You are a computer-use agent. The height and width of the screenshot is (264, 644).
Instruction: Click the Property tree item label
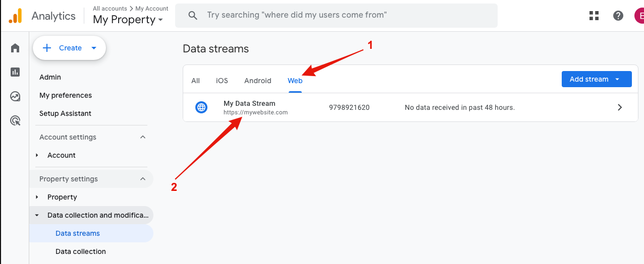click(62, 197)
